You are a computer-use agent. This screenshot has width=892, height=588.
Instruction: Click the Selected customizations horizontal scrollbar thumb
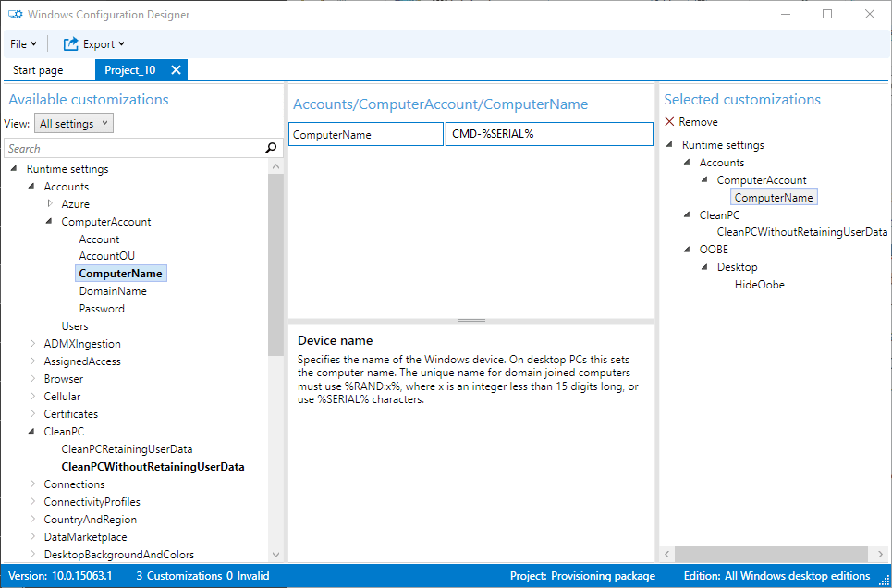[x=771, y=554]
